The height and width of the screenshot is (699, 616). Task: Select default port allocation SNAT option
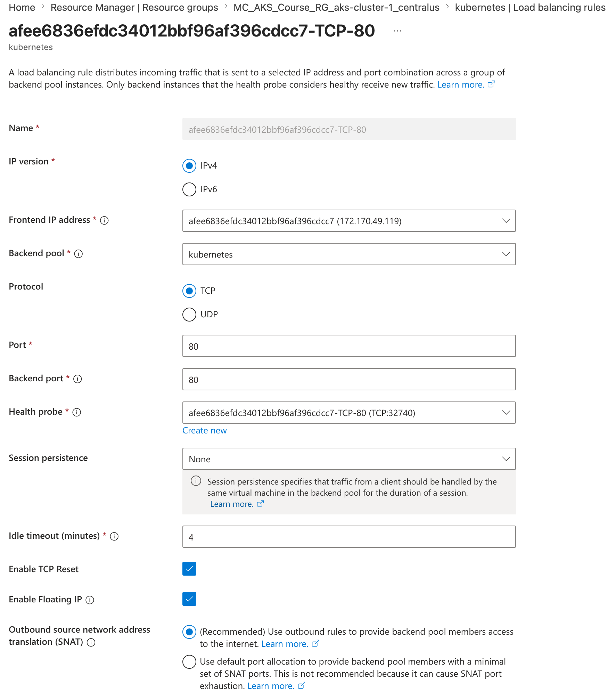click(x=189, y=661)
